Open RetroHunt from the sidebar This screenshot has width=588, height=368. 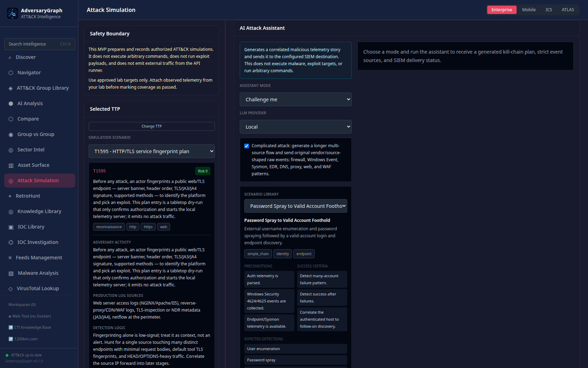pos(40,196)
